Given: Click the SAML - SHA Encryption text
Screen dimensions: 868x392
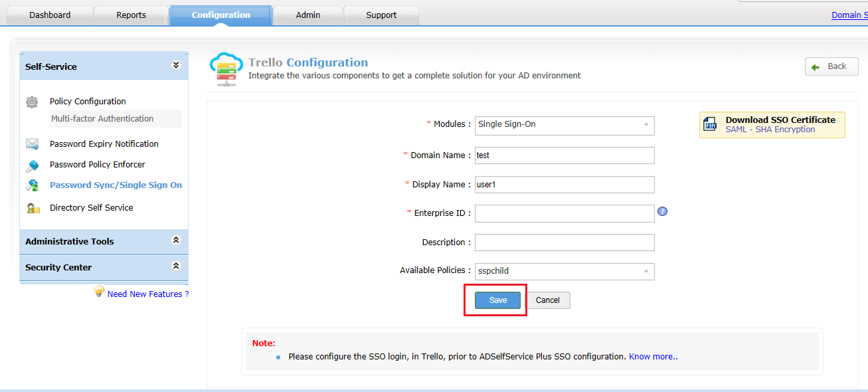Looking at the screenshot, I should tap(770, 130).
